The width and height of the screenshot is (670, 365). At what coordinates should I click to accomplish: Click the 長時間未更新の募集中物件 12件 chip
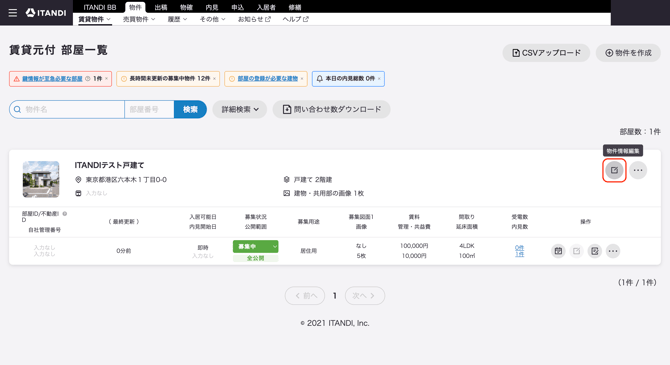tap(168, 79)
